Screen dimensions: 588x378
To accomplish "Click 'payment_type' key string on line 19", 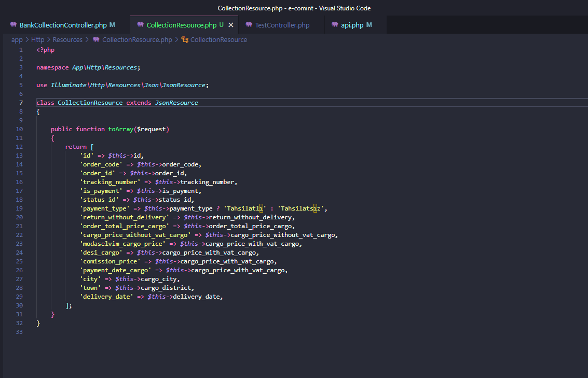I will 105,208.
